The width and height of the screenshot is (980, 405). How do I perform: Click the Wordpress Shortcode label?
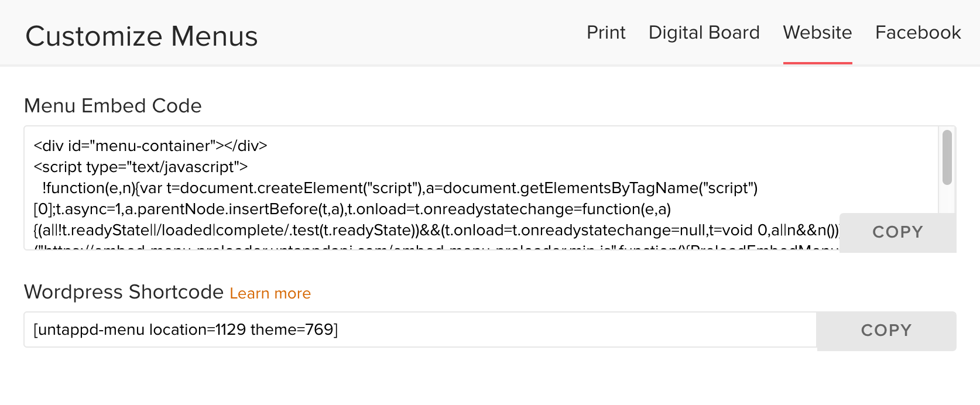pyautogui.click(x=124, y=291)
